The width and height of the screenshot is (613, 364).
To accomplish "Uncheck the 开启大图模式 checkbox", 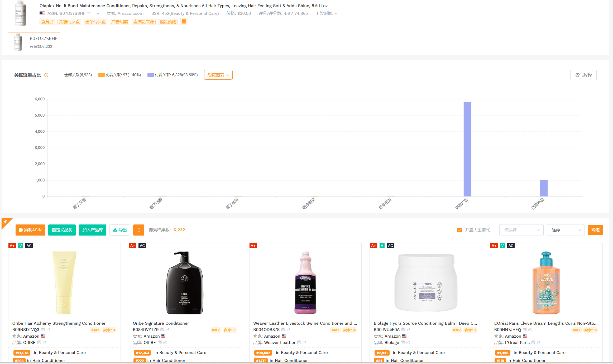I will coord(459,230).
